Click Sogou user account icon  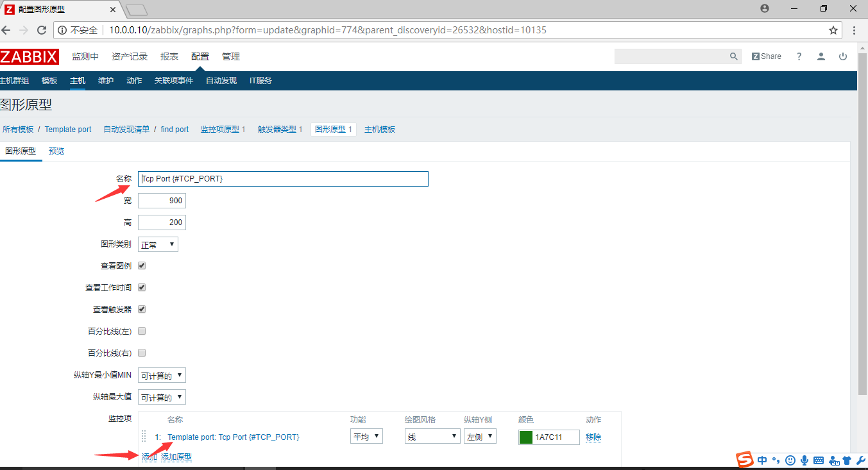pos(834,460)
